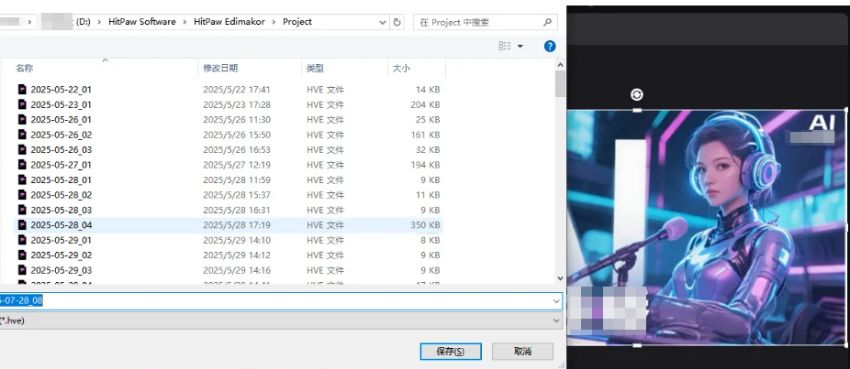Expand the view options dropdown arrow
850x369 pixels.
click(520, 46)
